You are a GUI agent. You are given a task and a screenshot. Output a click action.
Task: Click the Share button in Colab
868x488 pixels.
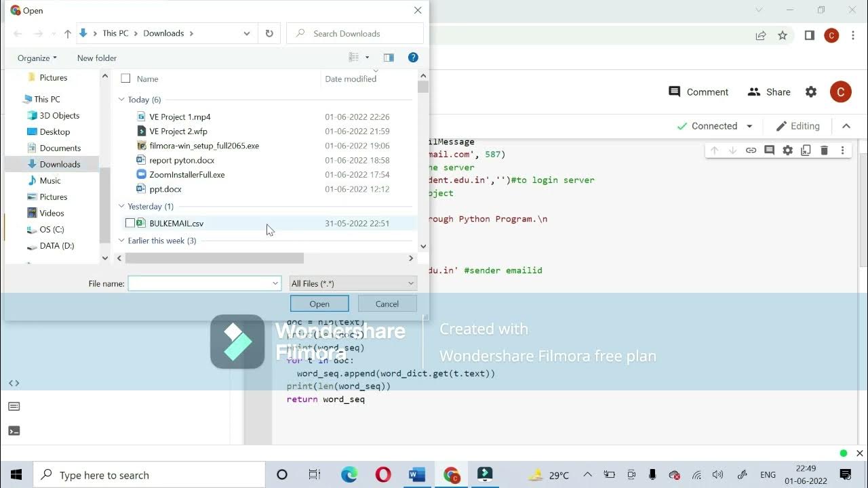tap(769, 92)
